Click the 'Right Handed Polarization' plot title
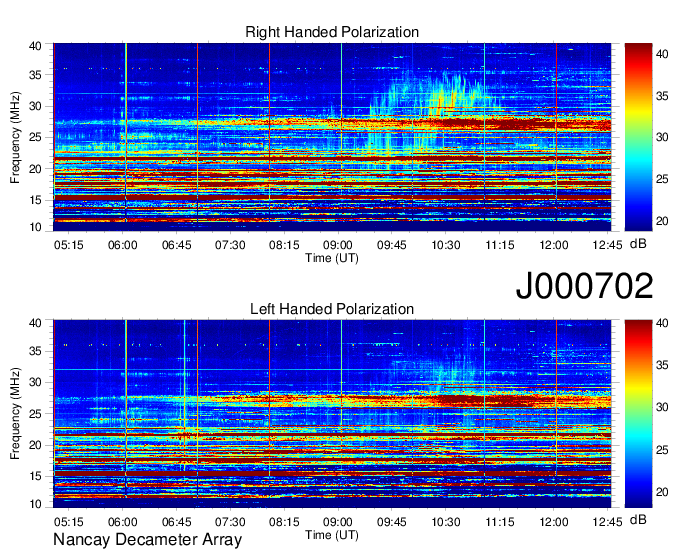Image resolution: width=680 pixels, height=552 pixels. click(x=332, y=32)
